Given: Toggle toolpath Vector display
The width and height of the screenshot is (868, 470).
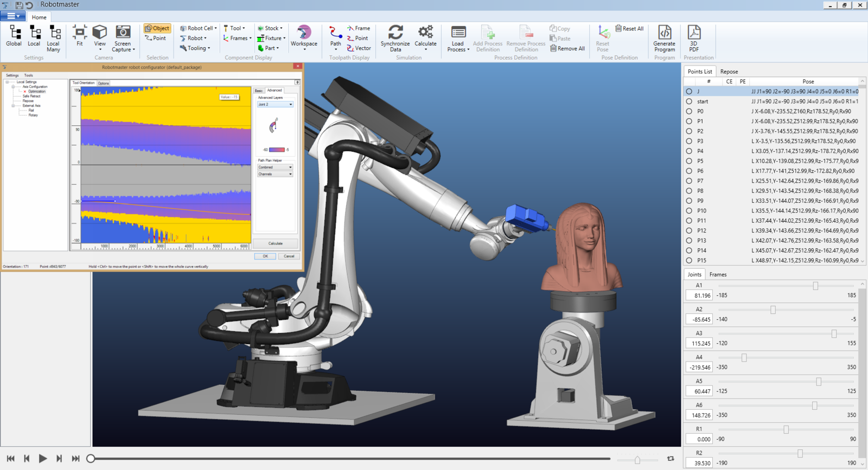Looking at the screenshot, I should (359, 48).
